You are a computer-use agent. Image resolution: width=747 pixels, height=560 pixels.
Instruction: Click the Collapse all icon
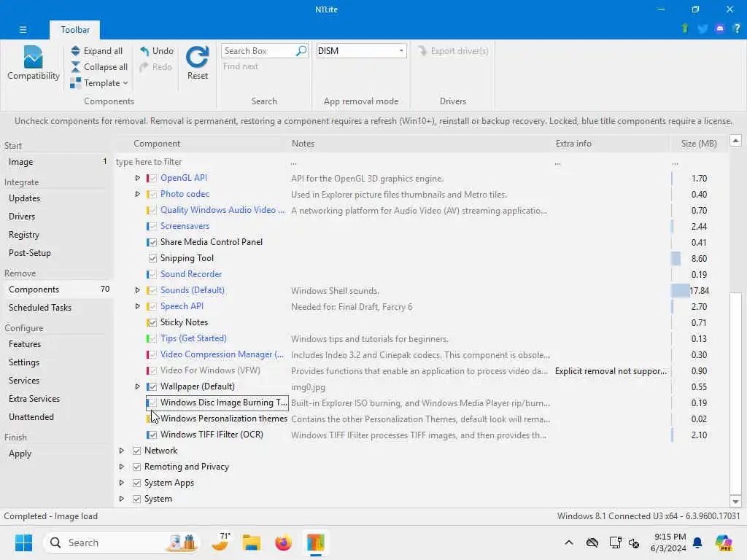[75, 66]
